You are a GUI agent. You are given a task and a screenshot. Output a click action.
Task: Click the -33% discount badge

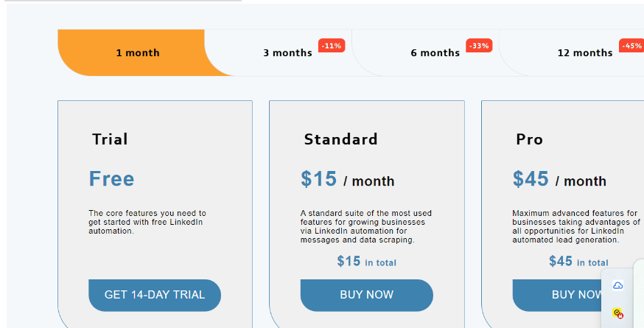(479, 46)
